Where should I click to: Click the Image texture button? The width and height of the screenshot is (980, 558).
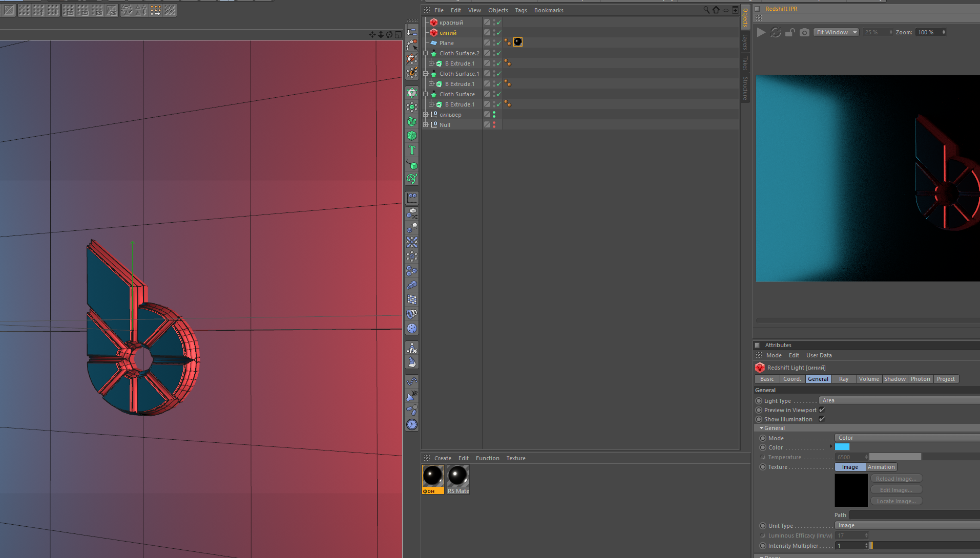850,467
